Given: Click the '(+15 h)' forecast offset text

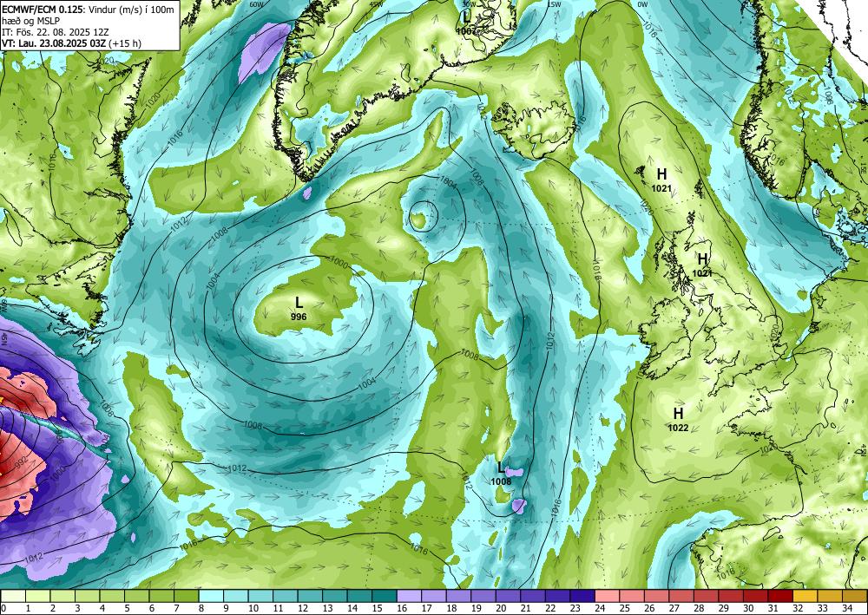Looking at the screenshot, I should pos(125,43).
